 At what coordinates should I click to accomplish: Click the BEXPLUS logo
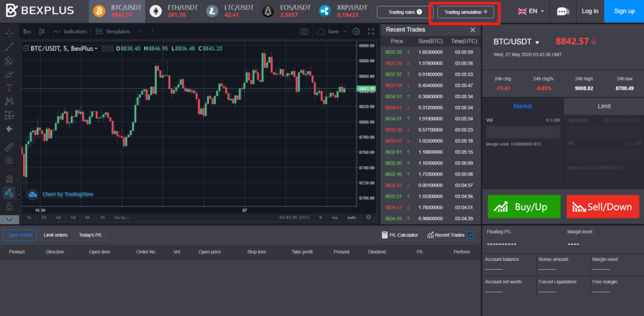[40, 11]
